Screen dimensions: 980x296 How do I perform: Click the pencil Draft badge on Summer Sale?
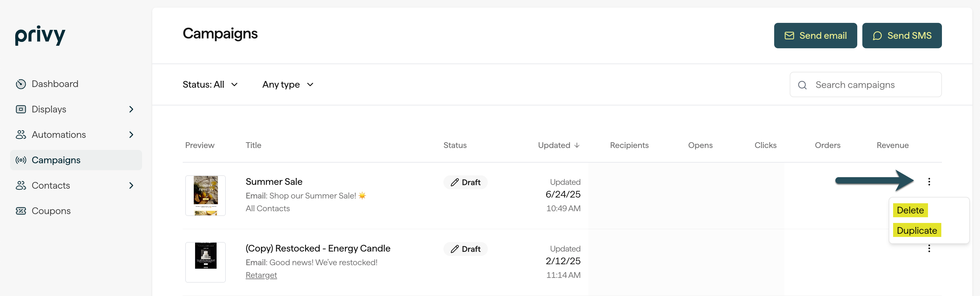(x=465, y=182)
